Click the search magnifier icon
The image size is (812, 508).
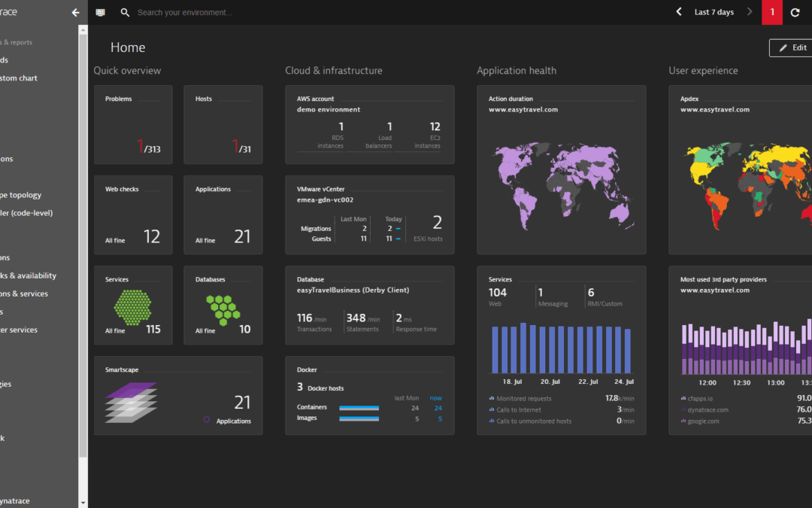point(125,13)
